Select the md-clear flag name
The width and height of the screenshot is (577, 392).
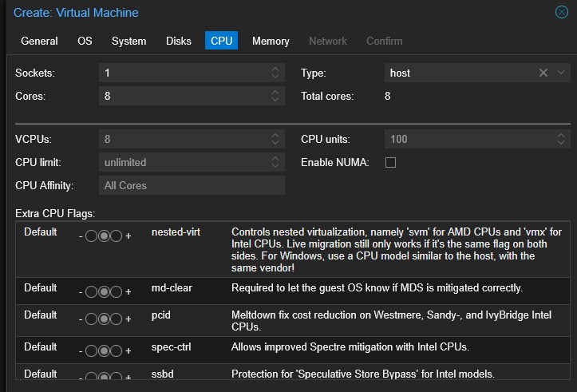click(172, 288)
